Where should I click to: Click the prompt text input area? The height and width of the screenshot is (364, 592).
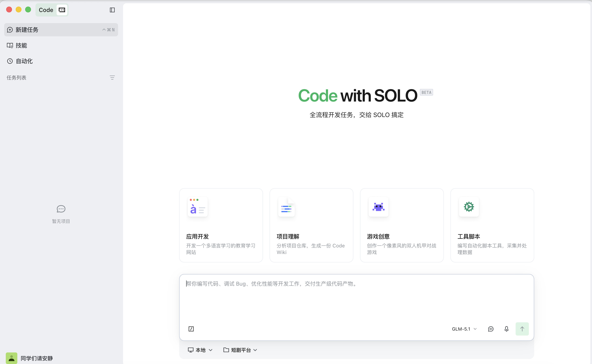tap(356, 299)
